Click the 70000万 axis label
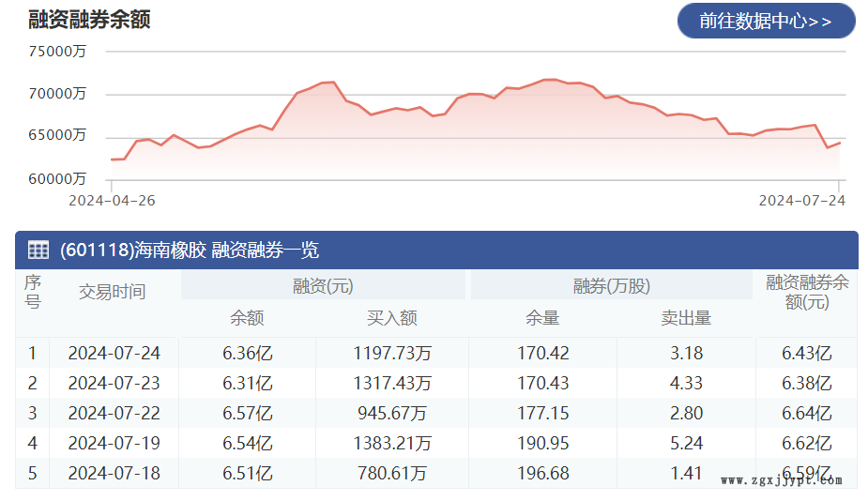868x501 pixels. pos(57,94)
